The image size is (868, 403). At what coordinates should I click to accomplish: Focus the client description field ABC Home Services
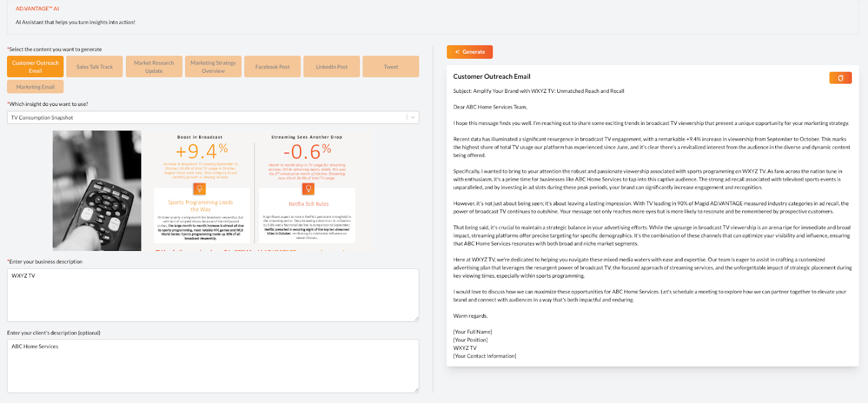pos(213,366)
